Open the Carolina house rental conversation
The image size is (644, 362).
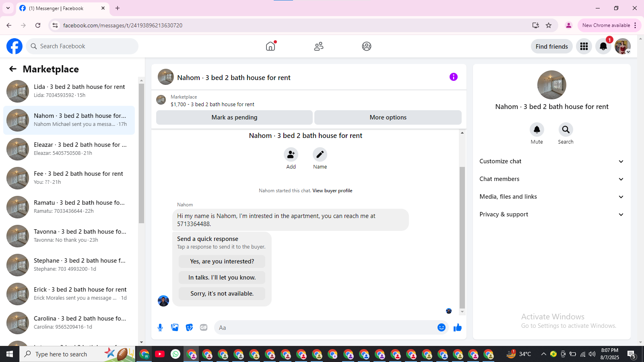click(69, 323)
